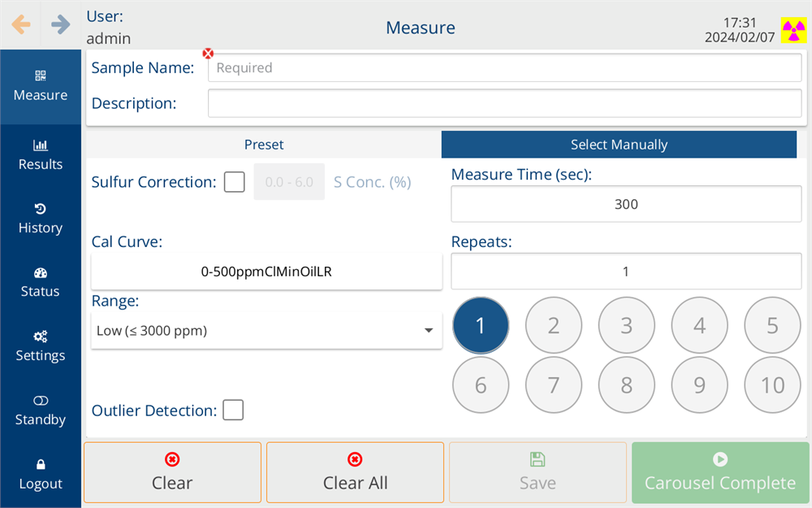Enable the Sulfur Correction checkbox
The height and width of the screenshot is (508, 812).
[235, 182]
